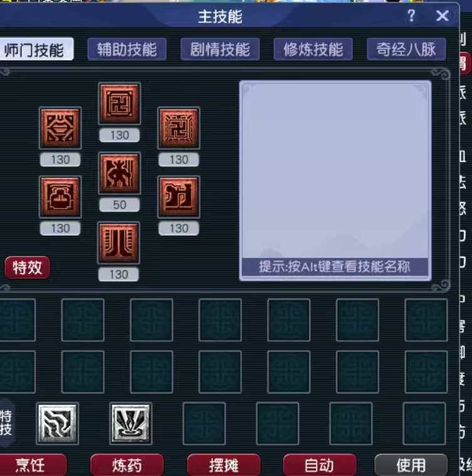This screenshot has height=476, width=472.
Task: Click the 自动 button
Action: [x=320, y=465]
